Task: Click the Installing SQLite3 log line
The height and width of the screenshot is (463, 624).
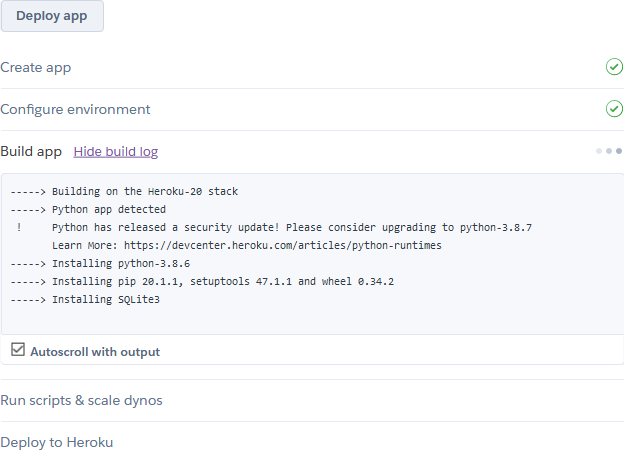Action: [106, 299]
